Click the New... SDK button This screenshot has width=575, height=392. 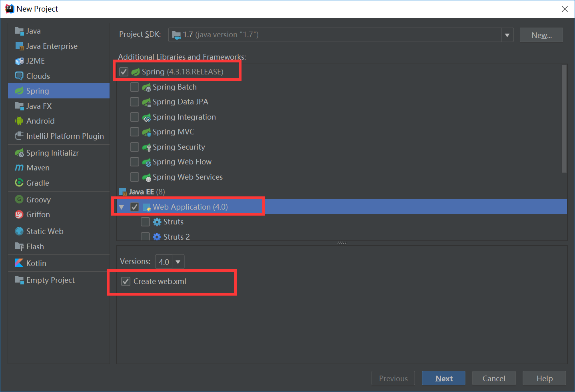(541, 35)
